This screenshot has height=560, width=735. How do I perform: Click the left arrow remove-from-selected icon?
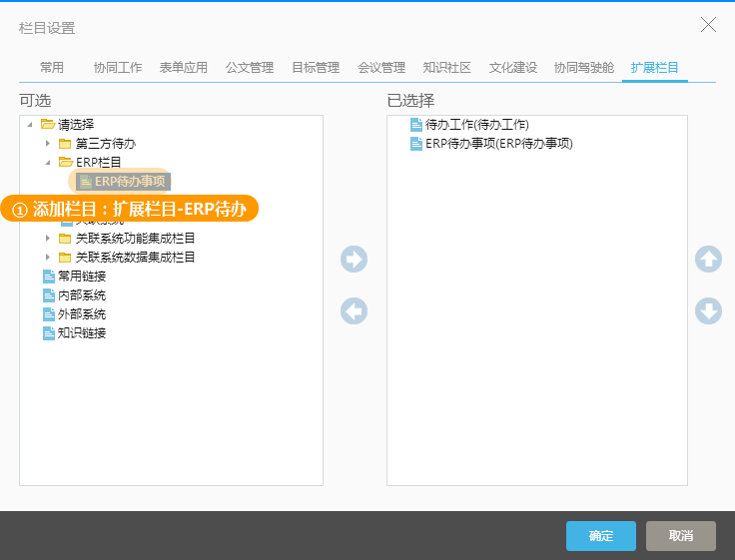tap(354, 311)
